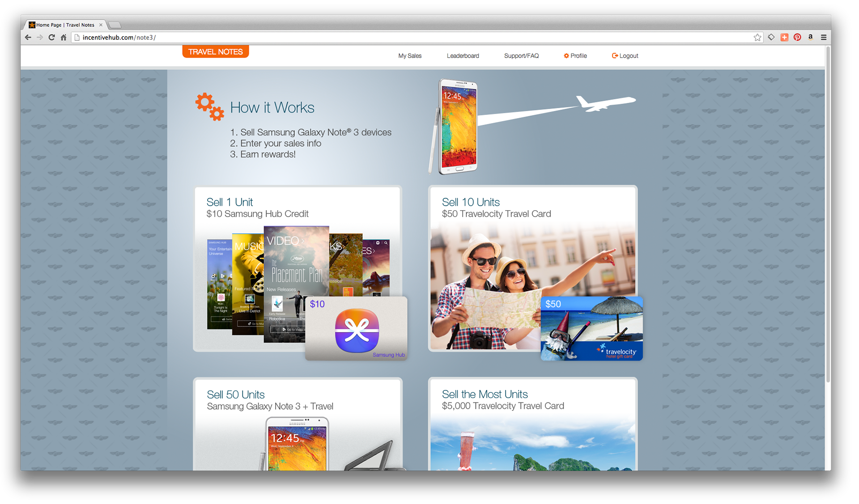Open Profile with the gear icon
Screen dimensions: 859x504
pyautogui.click(x=575, y=56)
